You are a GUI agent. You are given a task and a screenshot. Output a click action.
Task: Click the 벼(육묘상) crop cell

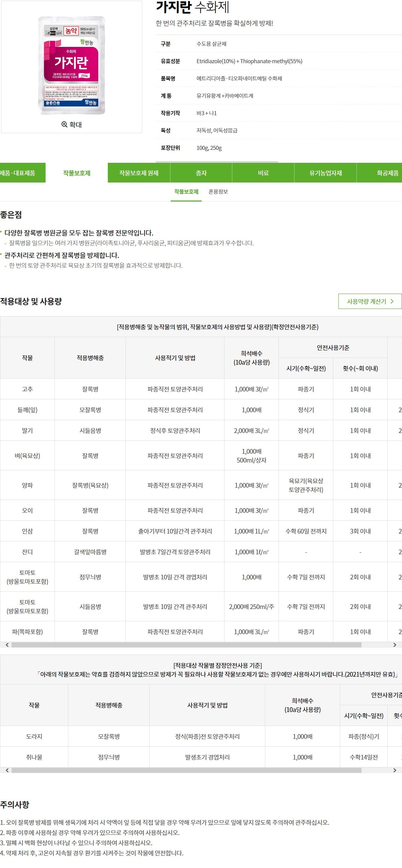tap(27, 456)
